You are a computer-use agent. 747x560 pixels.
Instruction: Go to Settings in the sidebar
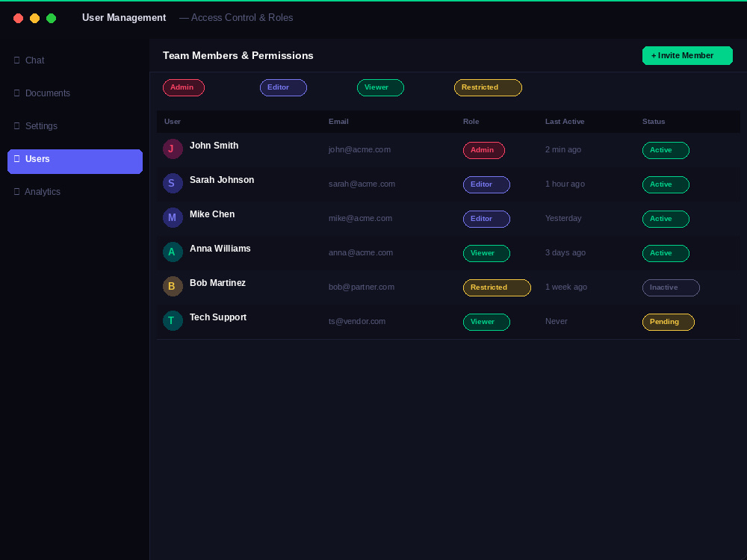coord(75,126)
